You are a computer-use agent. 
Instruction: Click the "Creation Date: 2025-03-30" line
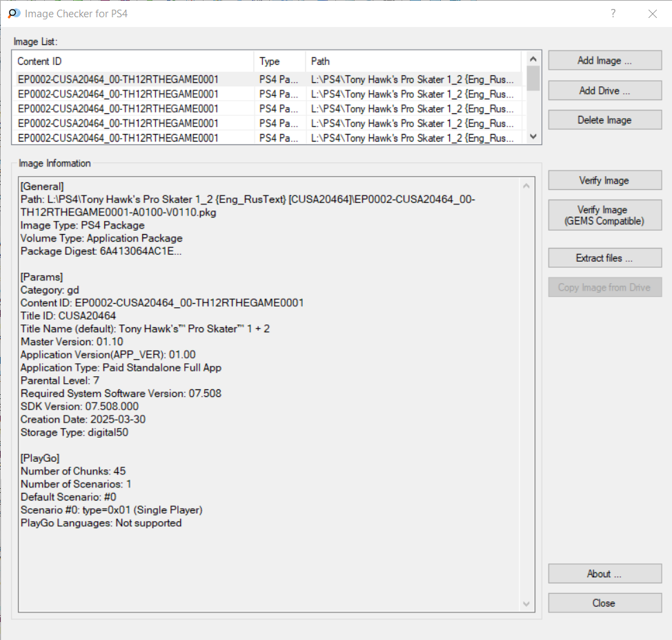coord(83,419)
